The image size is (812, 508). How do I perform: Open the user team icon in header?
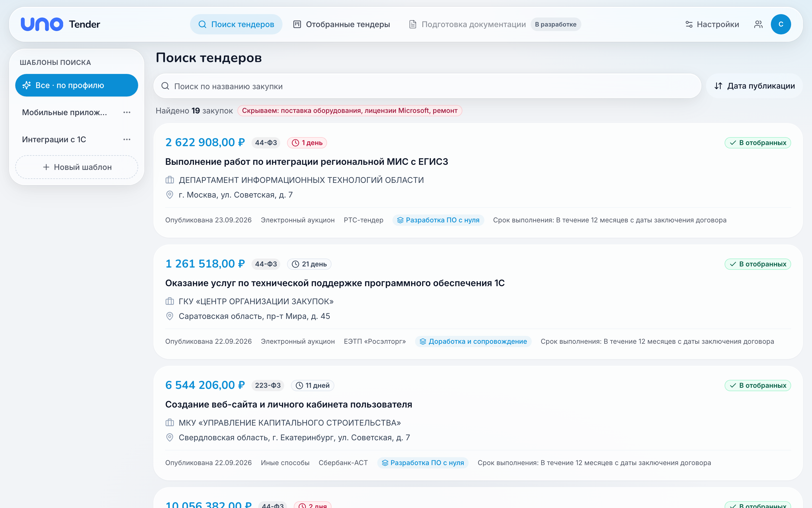pos(758,24)
